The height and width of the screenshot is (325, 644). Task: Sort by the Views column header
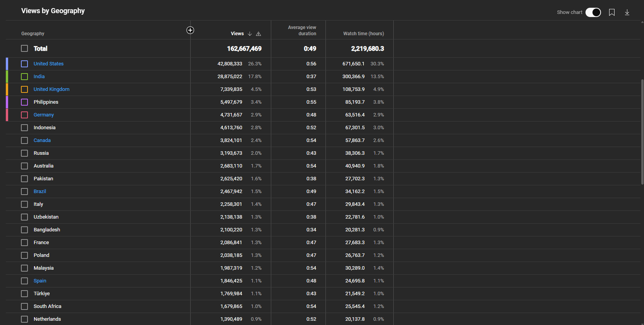pos(237,34)
